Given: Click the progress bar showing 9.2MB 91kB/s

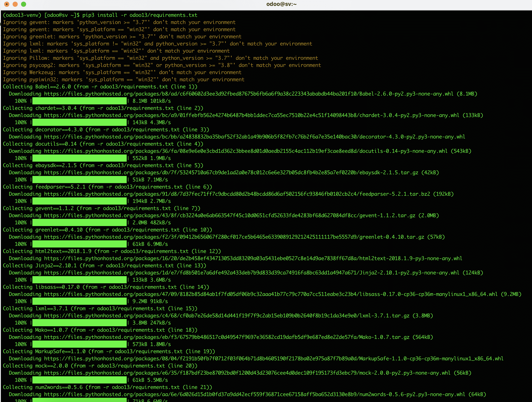Looking at the screenshot, I should coord(79,301).
